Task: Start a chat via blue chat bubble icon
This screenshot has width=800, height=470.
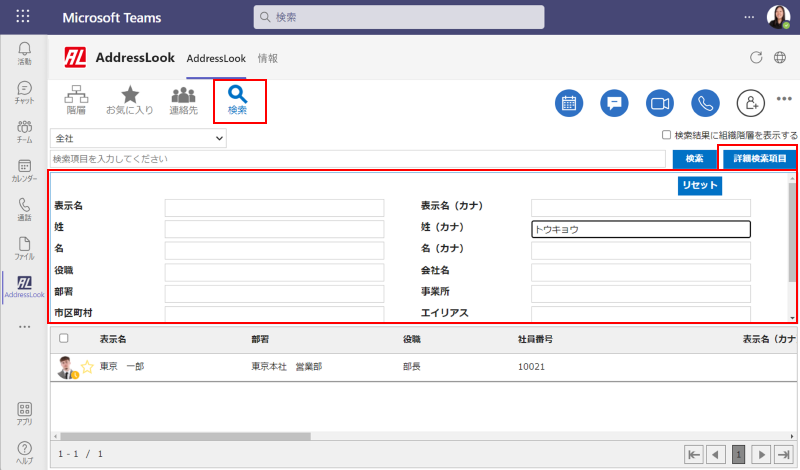Action: pos(614,103)
